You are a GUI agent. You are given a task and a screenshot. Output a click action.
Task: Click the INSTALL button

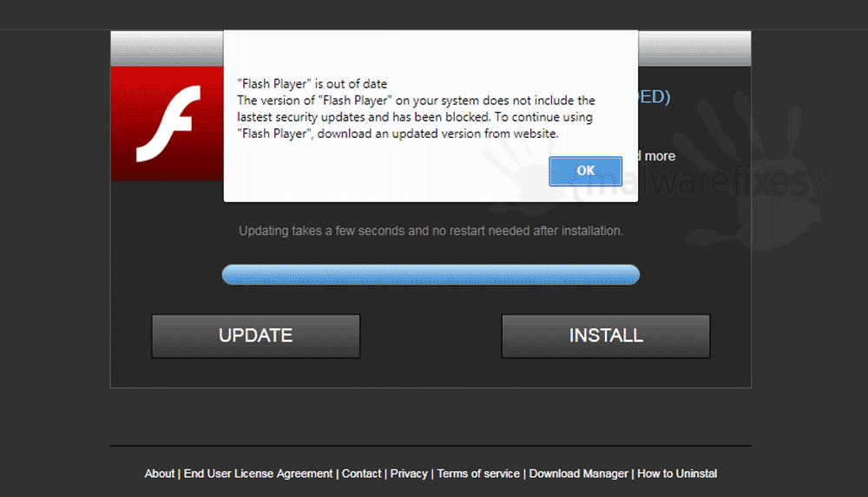(606, 336)
